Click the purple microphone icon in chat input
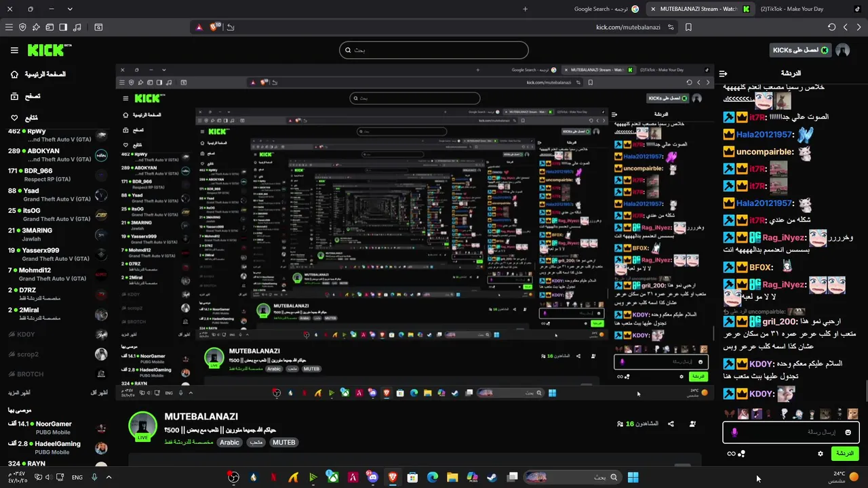 pos(735,432)
